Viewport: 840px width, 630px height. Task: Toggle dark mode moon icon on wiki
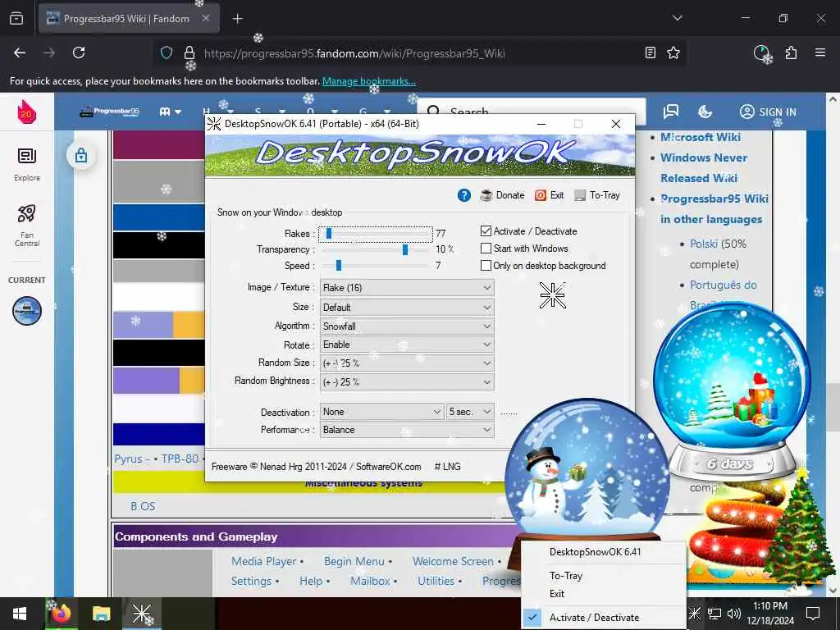(x=705, y=112)
